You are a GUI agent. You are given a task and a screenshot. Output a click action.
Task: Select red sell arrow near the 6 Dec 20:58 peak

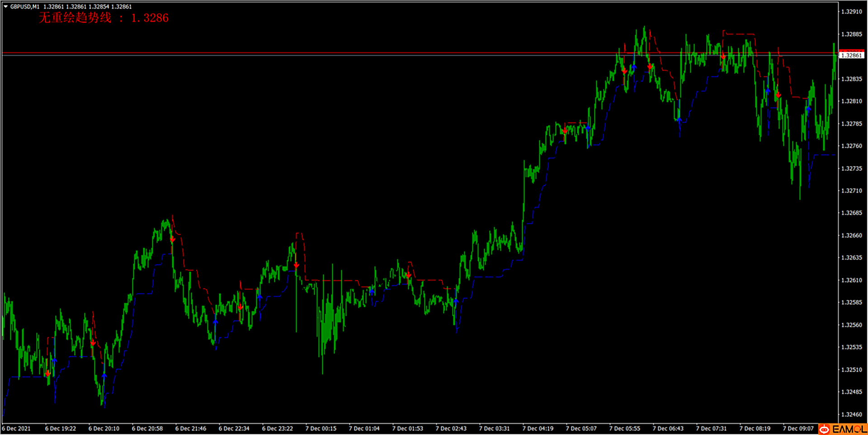(x=172, y=239)
